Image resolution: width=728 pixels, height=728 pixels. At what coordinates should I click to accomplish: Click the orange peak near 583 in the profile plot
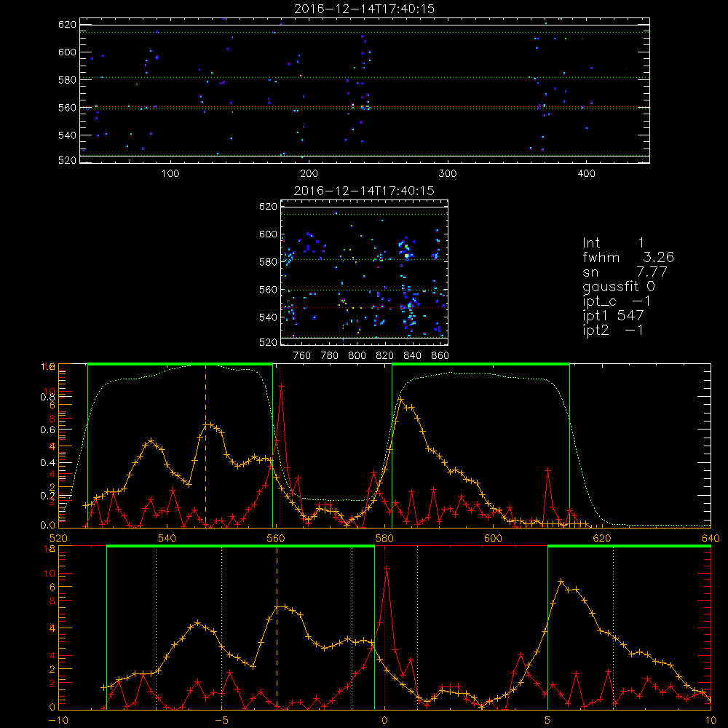pos(400,399)
